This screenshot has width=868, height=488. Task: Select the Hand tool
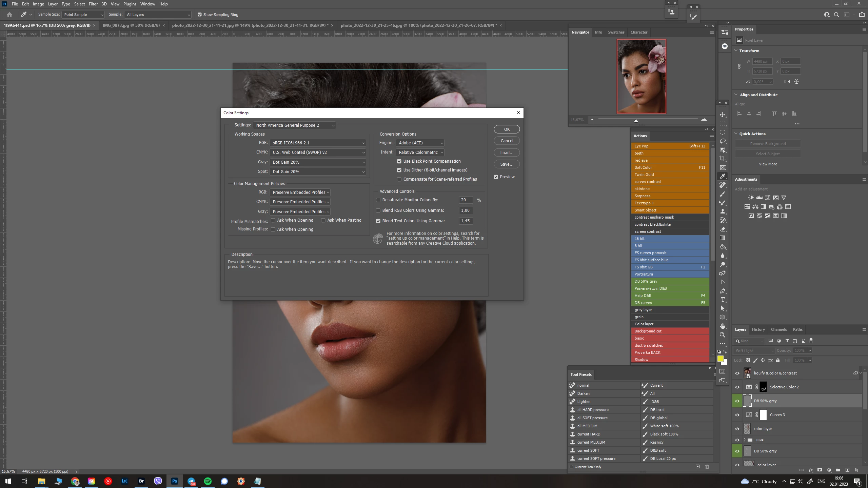tap(723, 326)
